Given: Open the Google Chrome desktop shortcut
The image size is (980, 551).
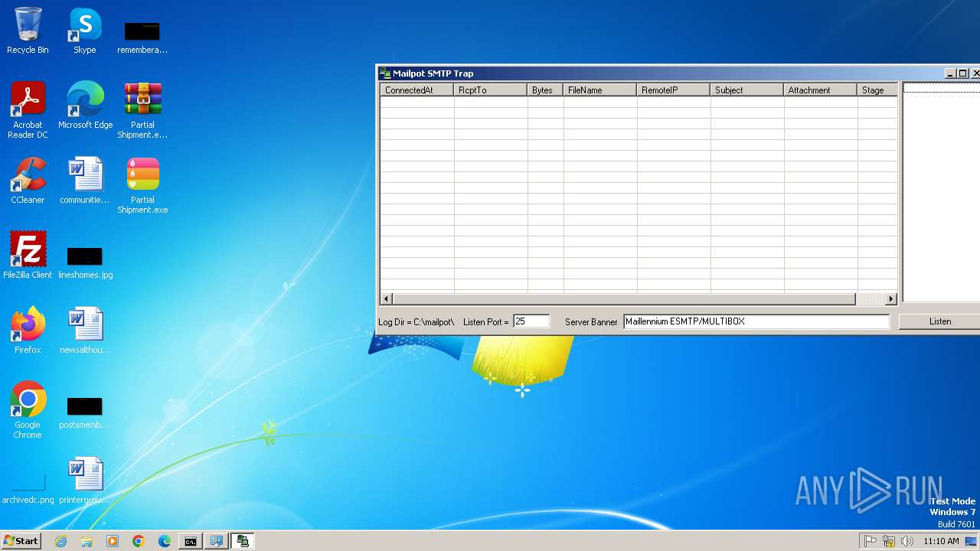Looking at the screenshot, I should point(28,410).
